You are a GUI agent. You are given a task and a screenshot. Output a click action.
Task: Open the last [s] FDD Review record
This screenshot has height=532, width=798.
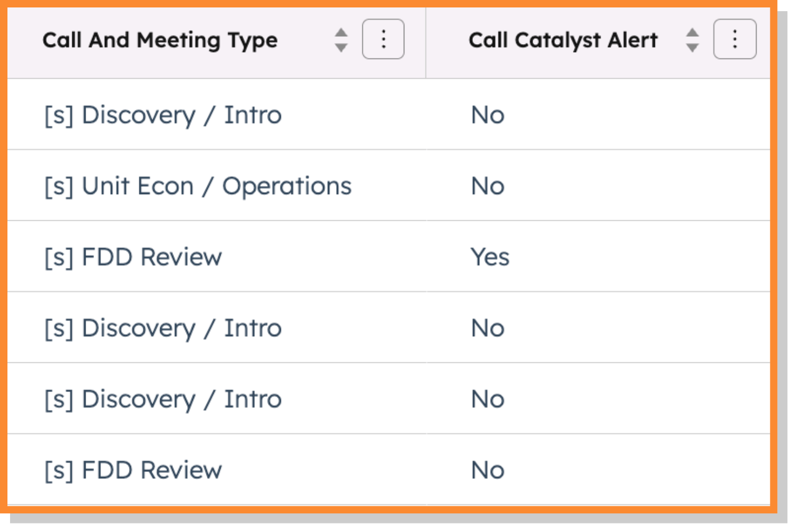pos(134,469)
